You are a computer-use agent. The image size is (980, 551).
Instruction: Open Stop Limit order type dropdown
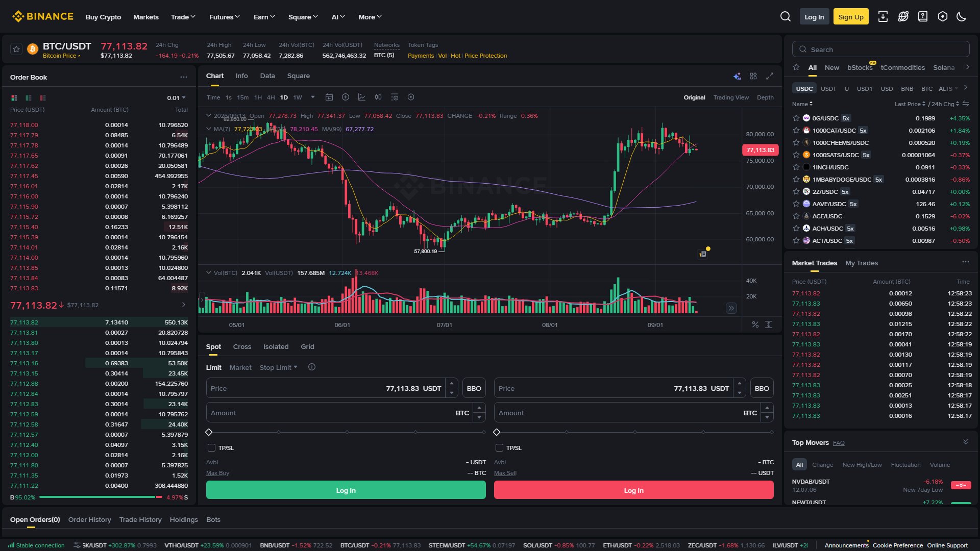[278, 367]
